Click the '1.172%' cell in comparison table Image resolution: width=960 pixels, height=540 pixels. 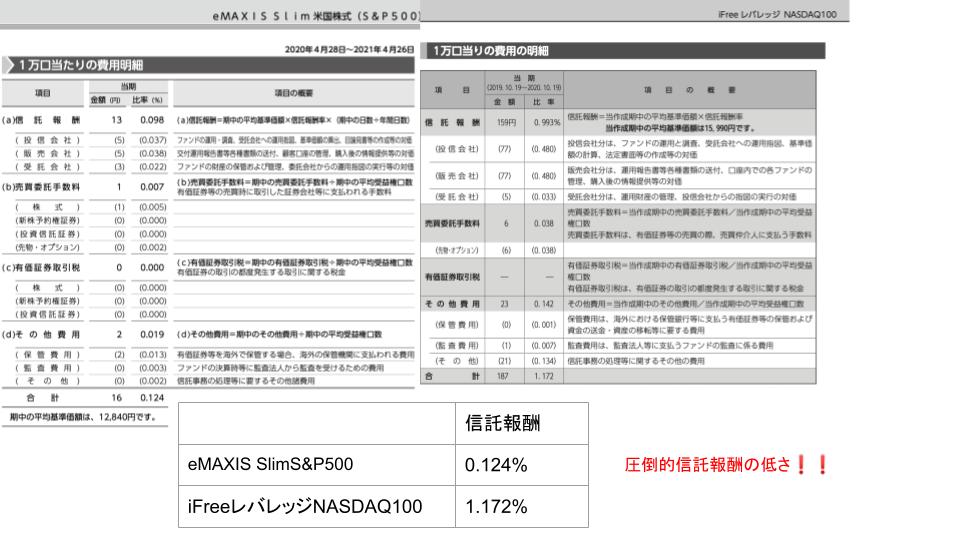(x=496, y=507)
